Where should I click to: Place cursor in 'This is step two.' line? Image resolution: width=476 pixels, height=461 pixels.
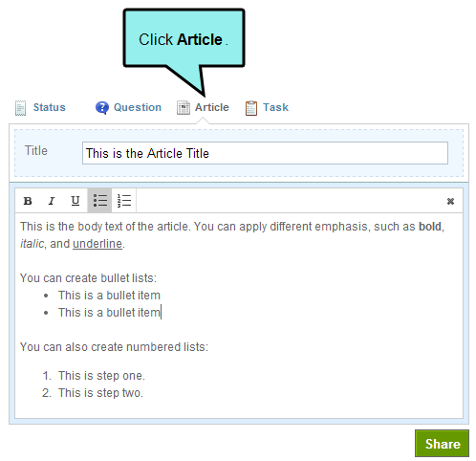point(100,393)
